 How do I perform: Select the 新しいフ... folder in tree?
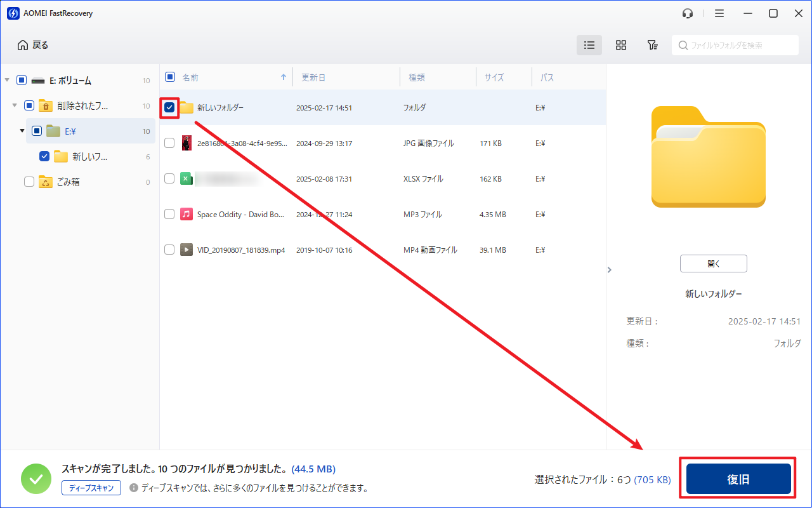[x=90, y=156]
